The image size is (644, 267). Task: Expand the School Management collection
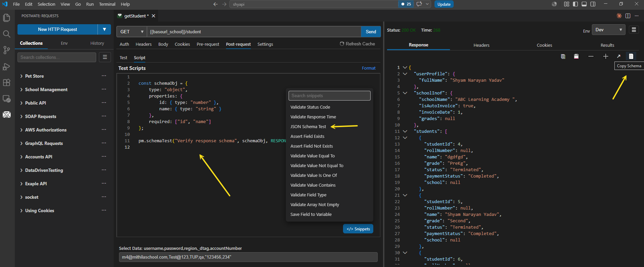pos(22,89)
